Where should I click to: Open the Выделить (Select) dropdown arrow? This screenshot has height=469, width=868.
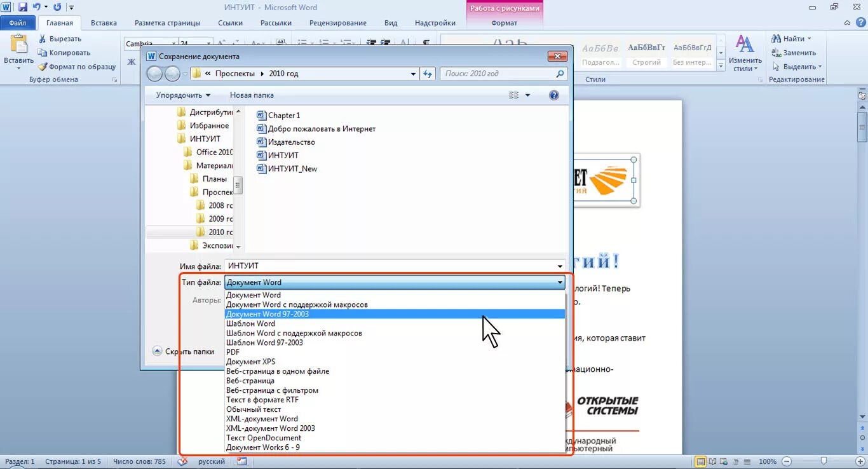pos(820,67)
